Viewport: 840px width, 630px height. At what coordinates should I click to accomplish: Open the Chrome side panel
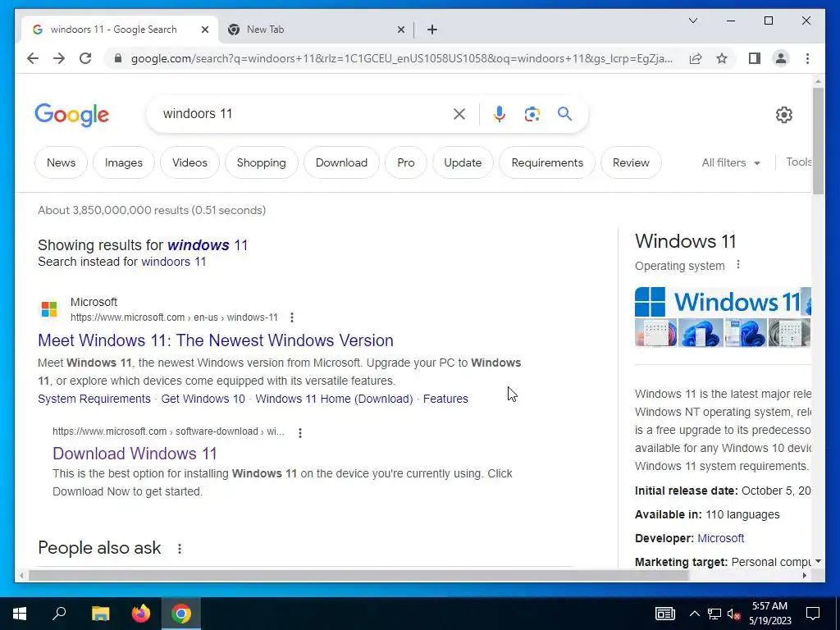click(x=755, y=58)
